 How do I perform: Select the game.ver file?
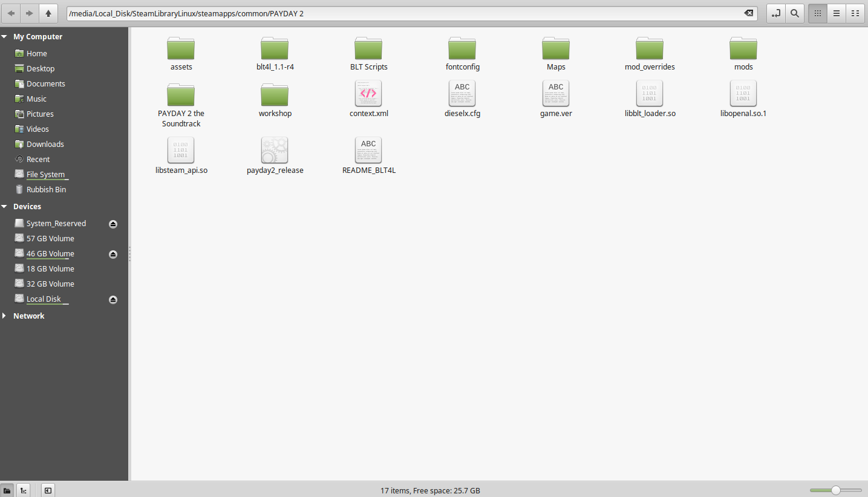coord(556,99)
